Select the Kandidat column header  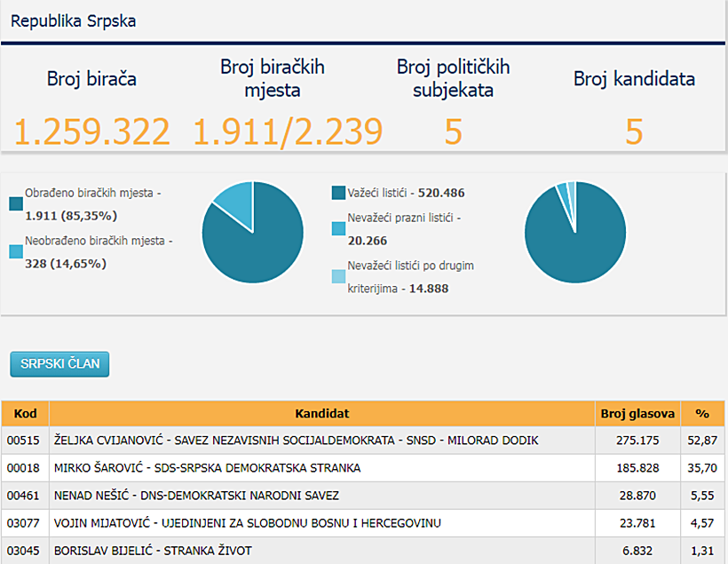pos(322,414)
